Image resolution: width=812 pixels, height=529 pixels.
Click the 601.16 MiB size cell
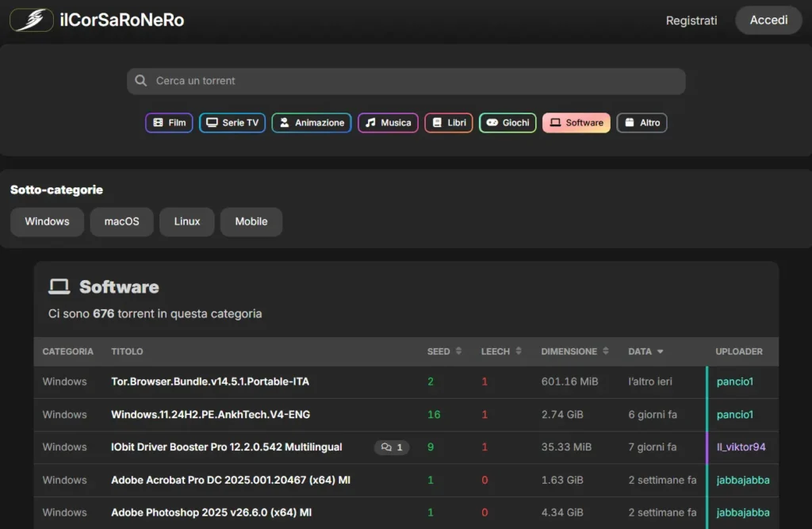pyautogui.click(x=569, y=381)
